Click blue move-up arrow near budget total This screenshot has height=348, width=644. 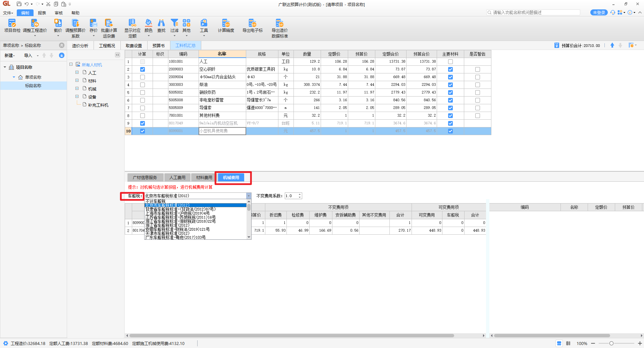pyautogui.click(x=612, y=45)
